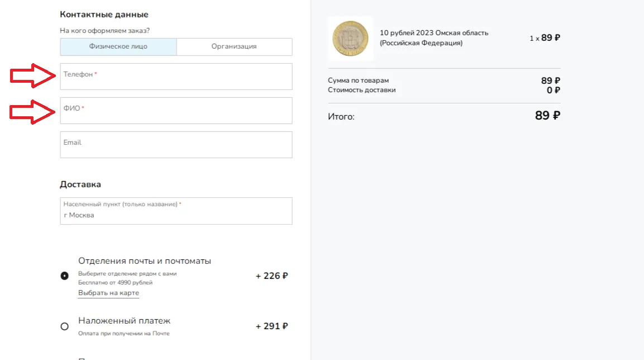Click into the ФИО field

pos(176,111)
